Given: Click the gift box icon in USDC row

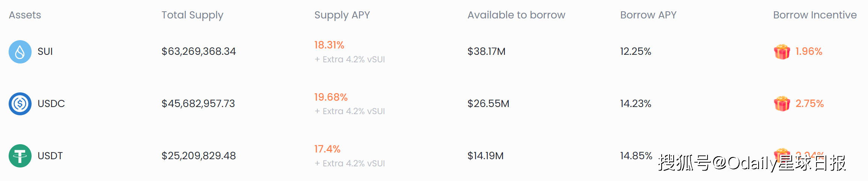Looking at the screenshot, I should [782, 104].
